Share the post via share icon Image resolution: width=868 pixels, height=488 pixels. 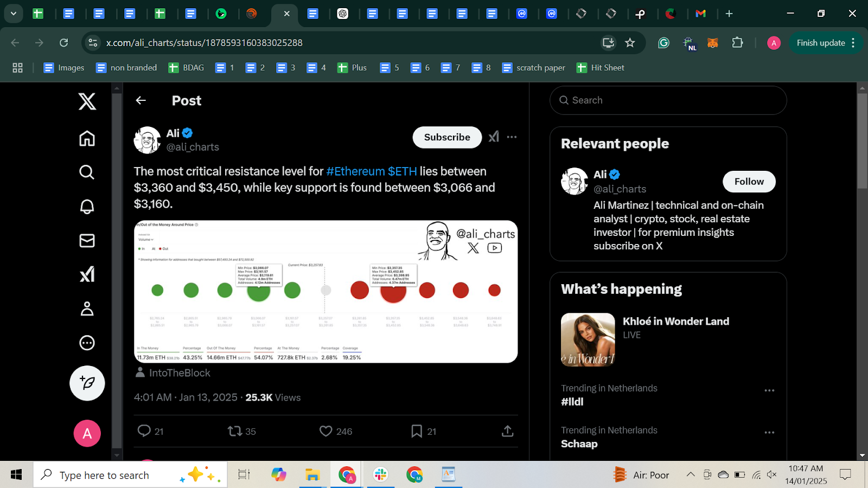point(507,431)
